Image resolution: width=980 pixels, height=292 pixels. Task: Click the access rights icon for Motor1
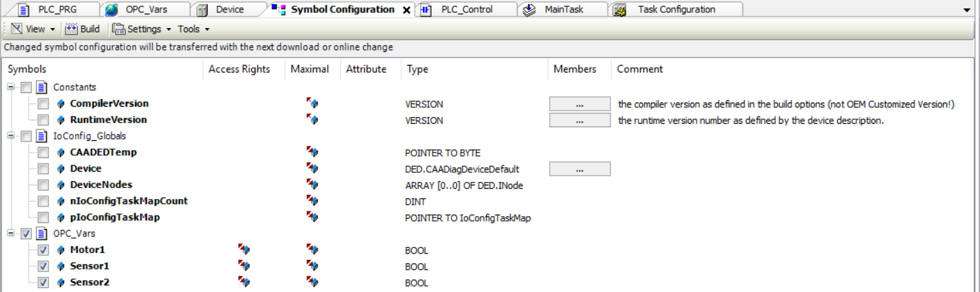pos(243,250)
